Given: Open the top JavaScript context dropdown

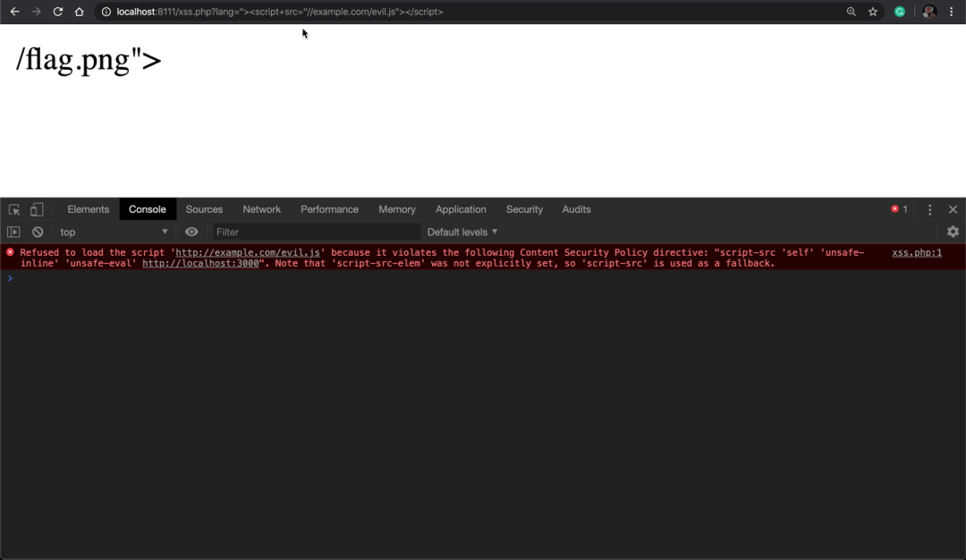Looking at the screenshot, I should point(114,233).
